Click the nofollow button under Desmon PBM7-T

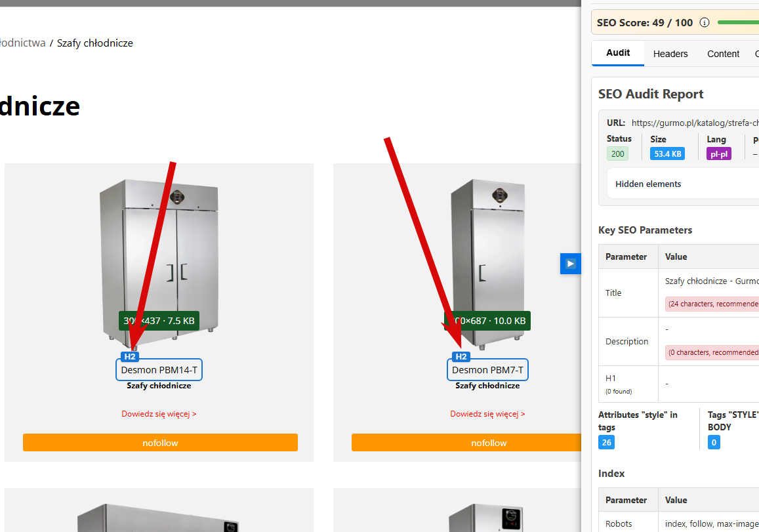tap(466, 442)
